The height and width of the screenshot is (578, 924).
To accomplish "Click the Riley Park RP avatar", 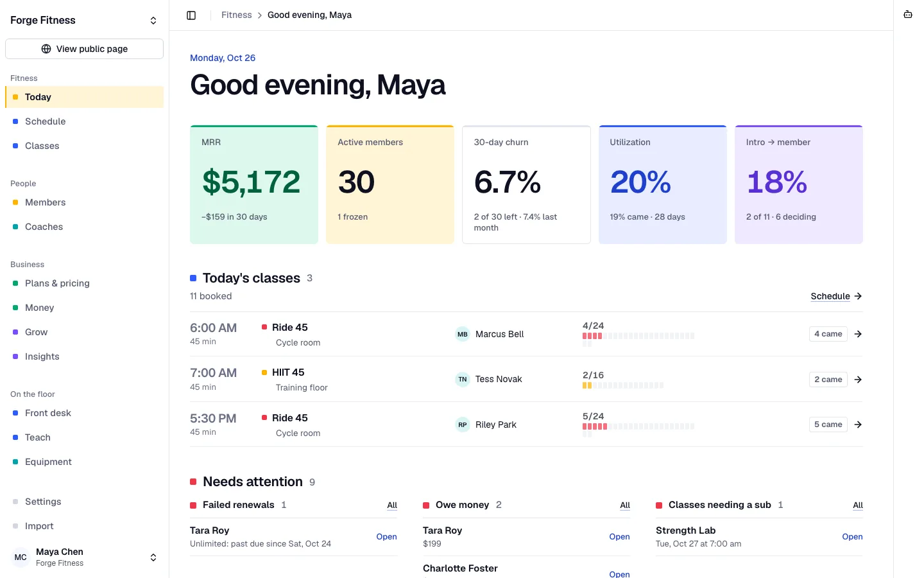I will pyautogui.click(x=463, y=425).
